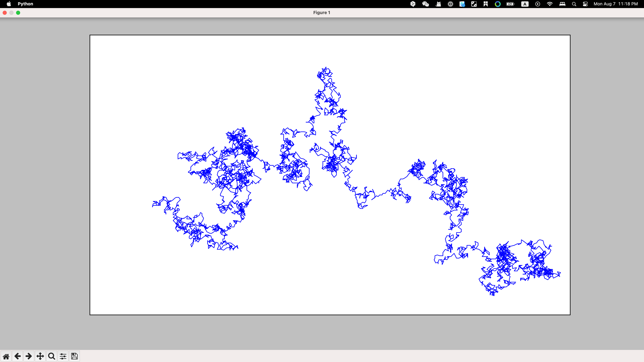This screenshot has width=644, height=362.
Task: Open the 1Password menu bar icon
Action: tap(450, 4)
